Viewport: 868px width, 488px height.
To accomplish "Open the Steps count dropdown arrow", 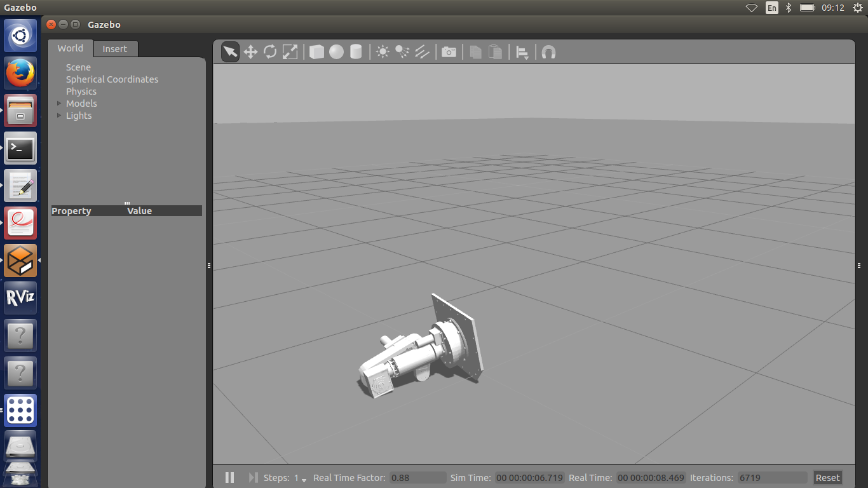I will [304, 479].
